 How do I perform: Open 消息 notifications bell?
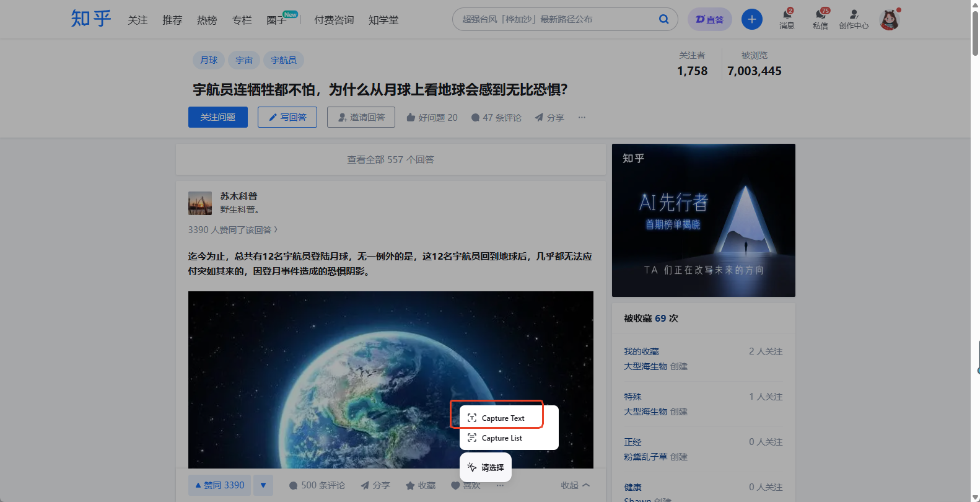click(787, 19)
